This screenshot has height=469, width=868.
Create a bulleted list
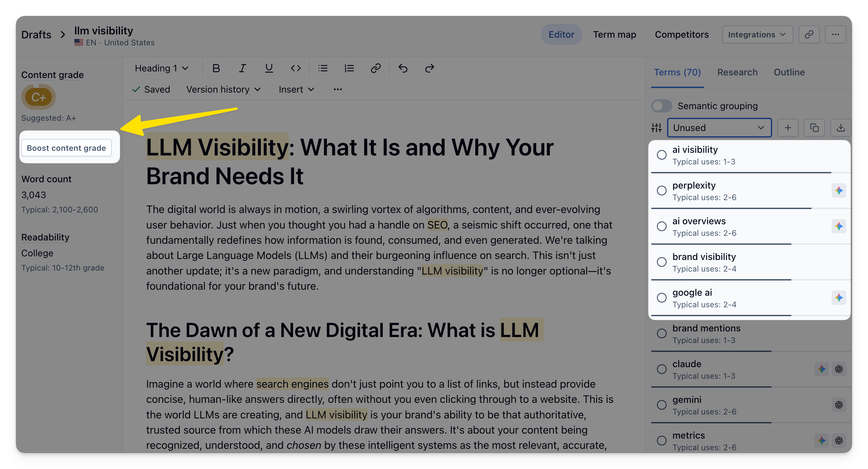pos(323,68)
